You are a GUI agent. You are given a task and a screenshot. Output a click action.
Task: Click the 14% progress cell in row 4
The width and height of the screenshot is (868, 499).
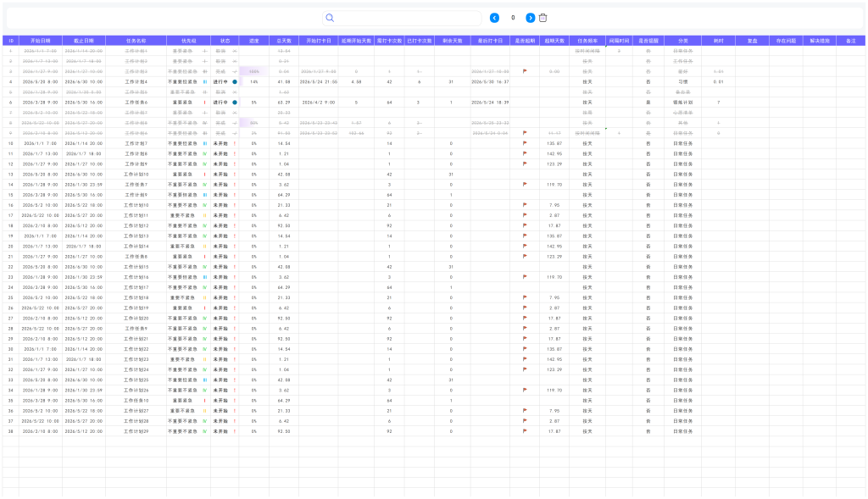(x=254, y=82)
